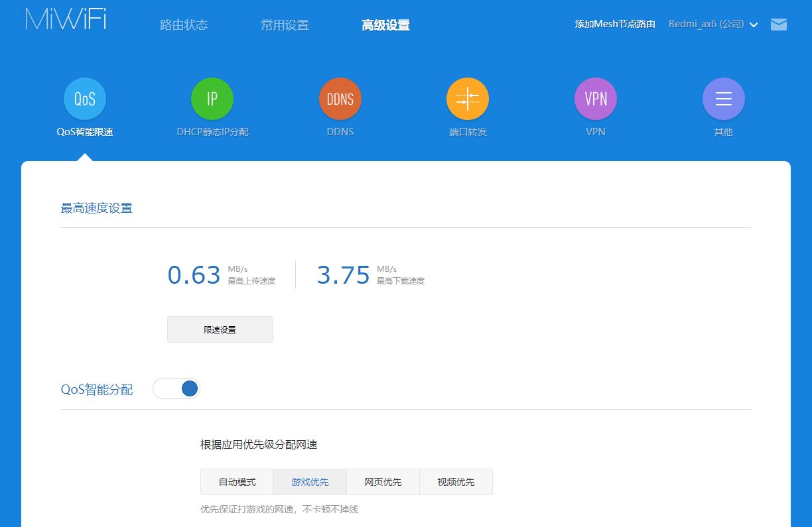This screenshot has height=527, width=812.
Task: Select the DHCP静态IP分配 icon
Action: tap(212, 98)
